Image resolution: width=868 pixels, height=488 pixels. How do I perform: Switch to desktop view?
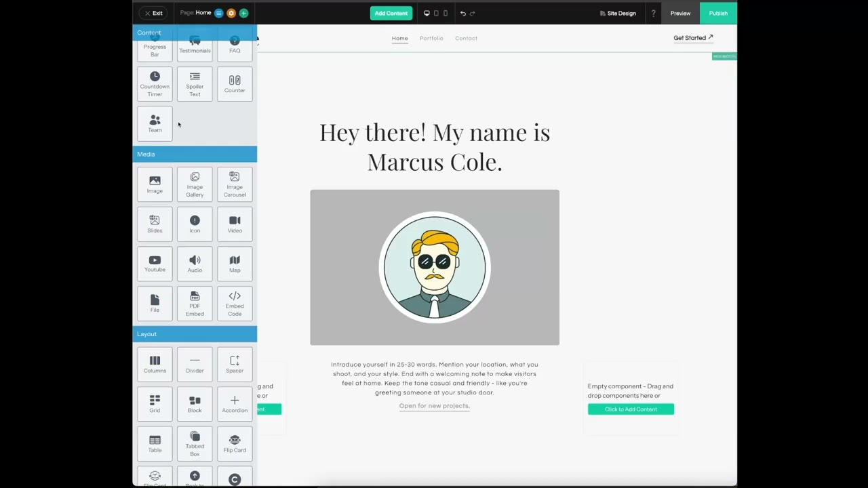[427, 13]
